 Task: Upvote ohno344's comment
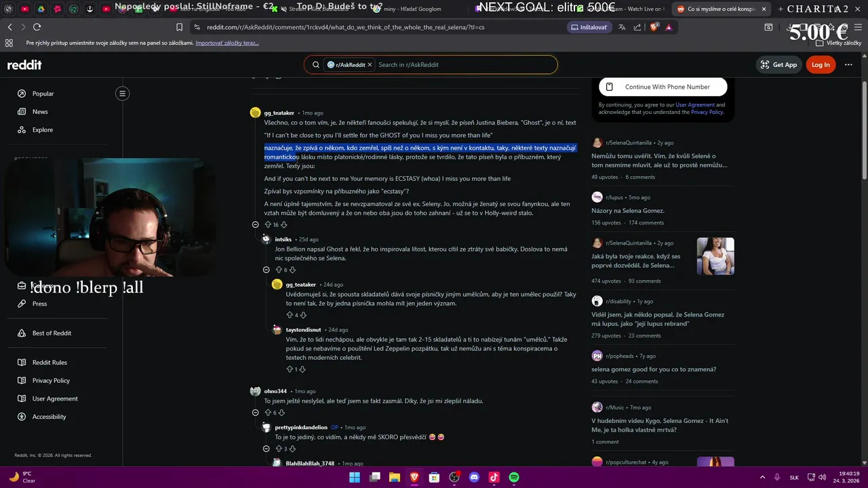(x=268, y=413)
